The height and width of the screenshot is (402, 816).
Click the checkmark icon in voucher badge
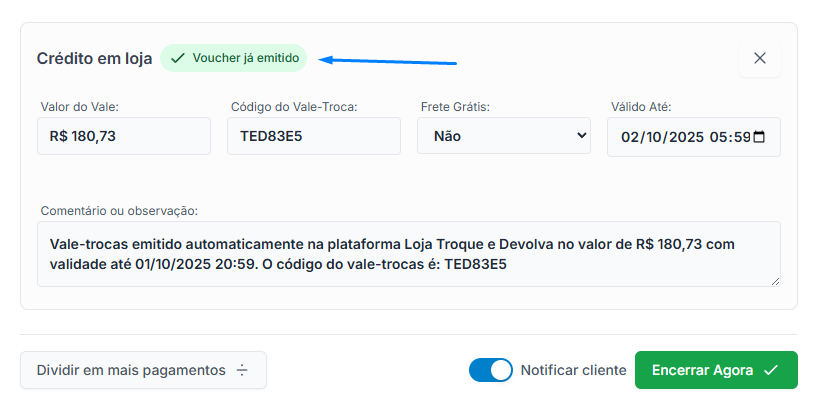click(x=178, y=58)
